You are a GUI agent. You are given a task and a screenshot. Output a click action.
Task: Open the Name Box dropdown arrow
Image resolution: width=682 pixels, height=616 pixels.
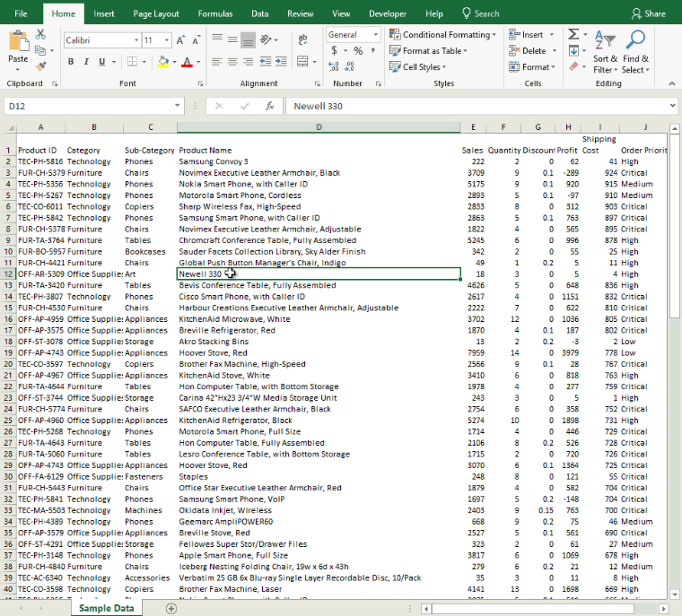(x=177, y=106)
